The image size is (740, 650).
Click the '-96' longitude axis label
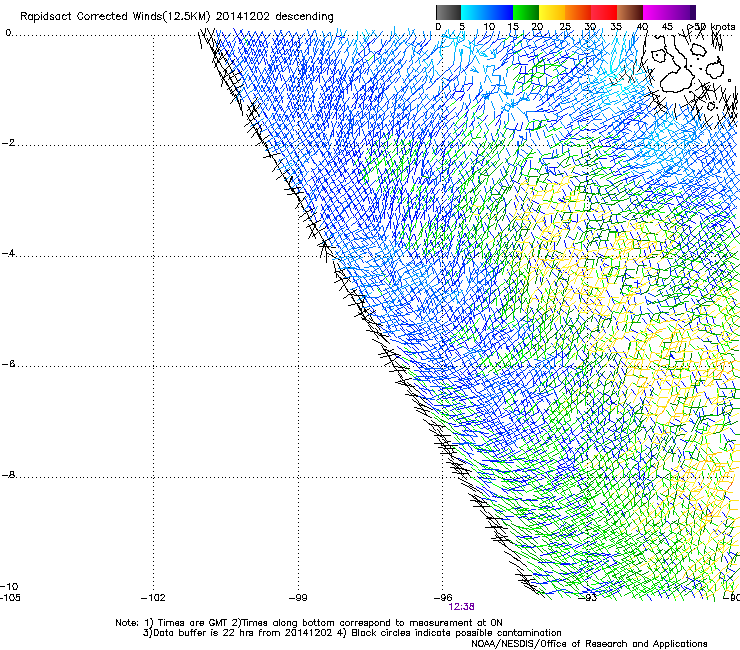coord(443,598)
